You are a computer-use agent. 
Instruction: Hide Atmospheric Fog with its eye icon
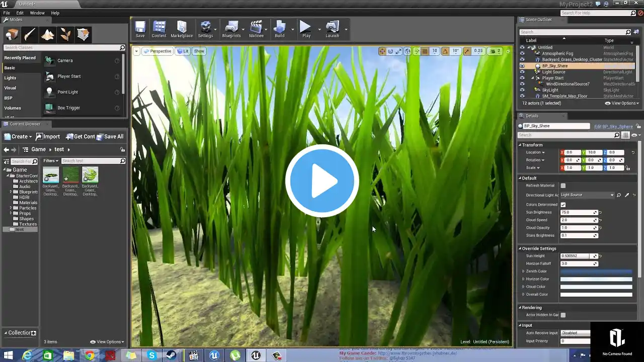point(522,53)
